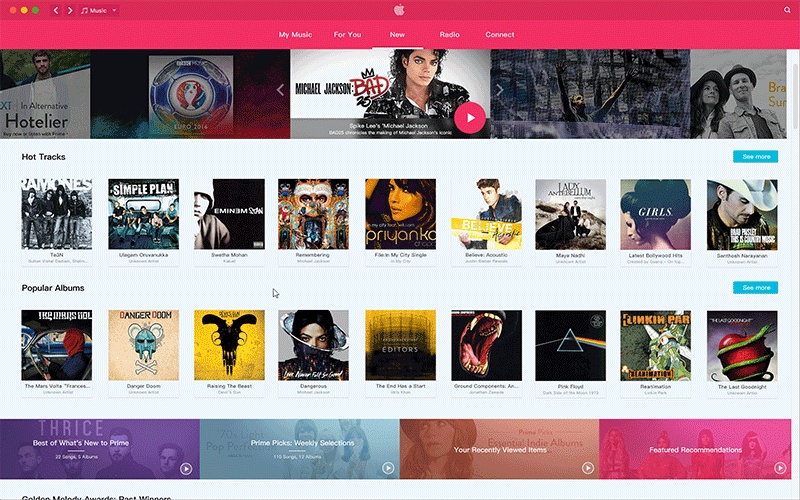Play Best of What's New to Prime
800x500 pixels.
coord(186,468)
